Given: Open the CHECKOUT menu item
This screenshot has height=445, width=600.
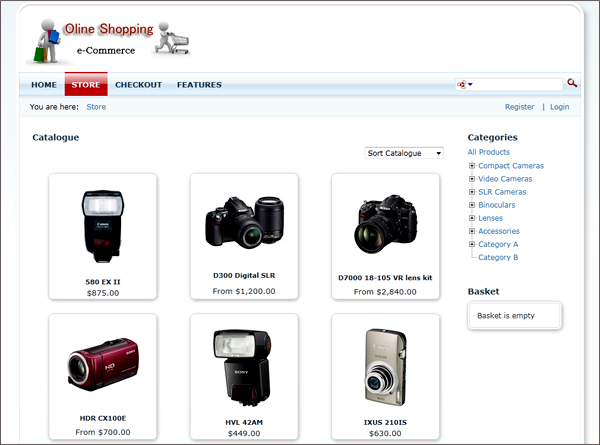Looking at the screenshot, I should click(x=139, y=85).
